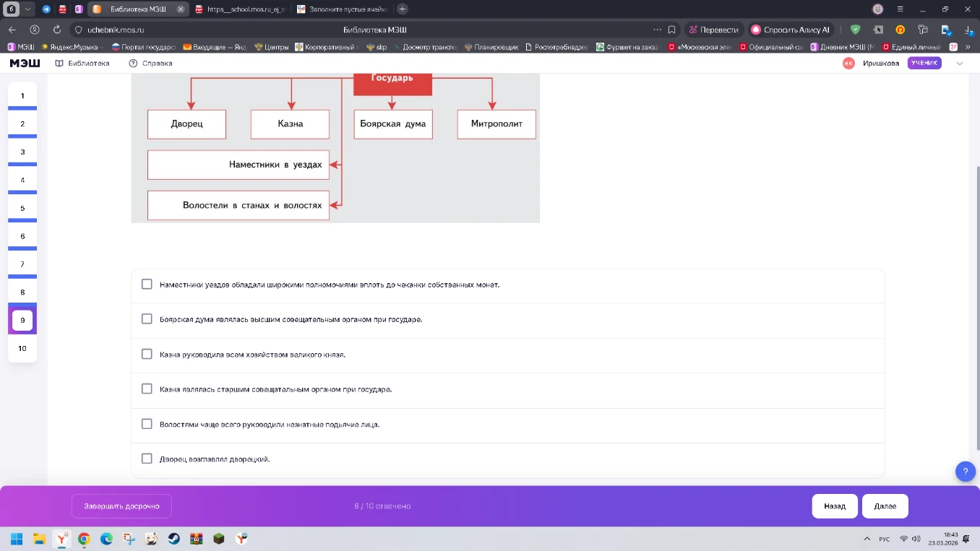This screenshot has width=980, height=551.
Task: Open the Библиотека link in header
Action: [x=82, y=63]
